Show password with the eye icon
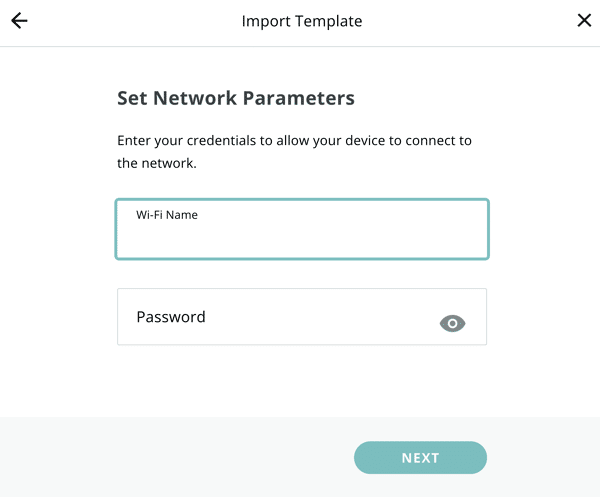This screenshot has height=497, width=600. [x=452, y=324]
